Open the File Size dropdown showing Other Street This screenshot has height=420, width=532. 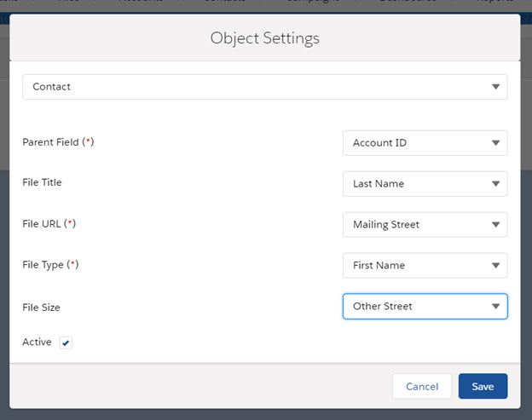418,307
